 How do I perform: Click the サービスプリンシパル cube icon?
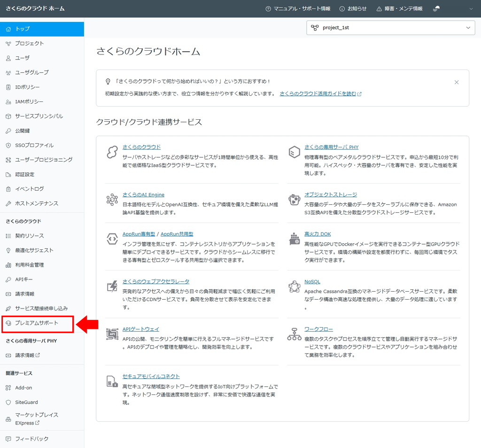tap(8, 116)
